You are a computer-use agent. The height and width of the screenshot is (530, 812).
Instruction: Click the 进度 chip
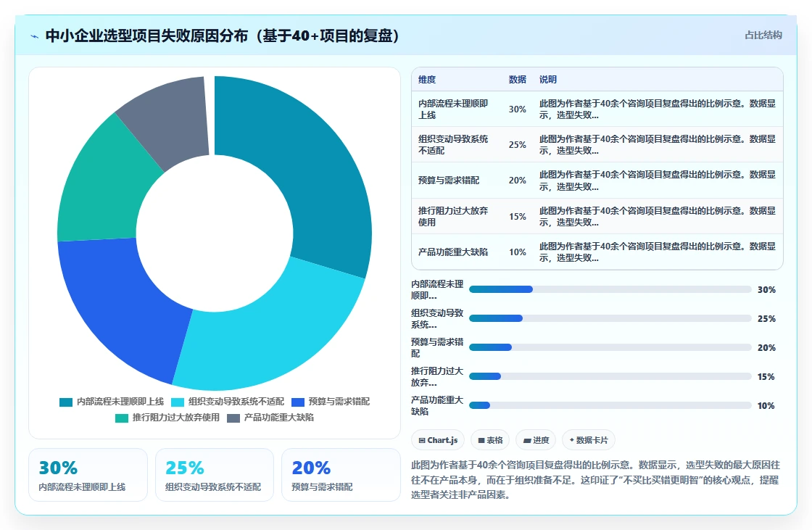click(x=536, y=440)
